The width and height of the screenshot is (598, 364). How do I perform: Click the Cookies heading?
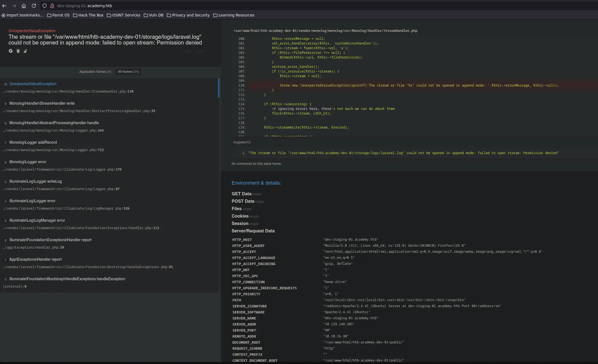tap(240, 216)
